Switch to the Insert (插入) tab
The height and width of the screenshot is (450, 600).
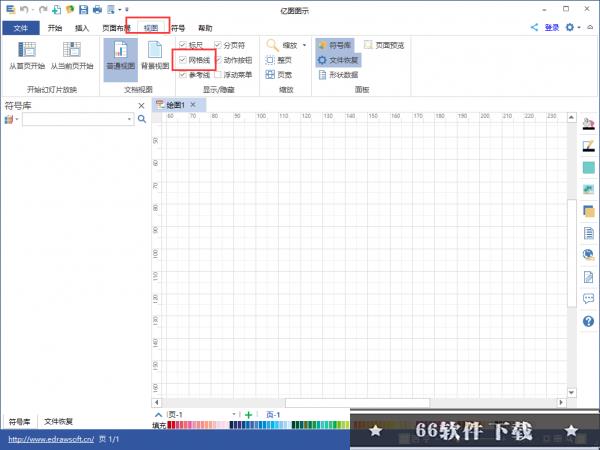[82, 28]
